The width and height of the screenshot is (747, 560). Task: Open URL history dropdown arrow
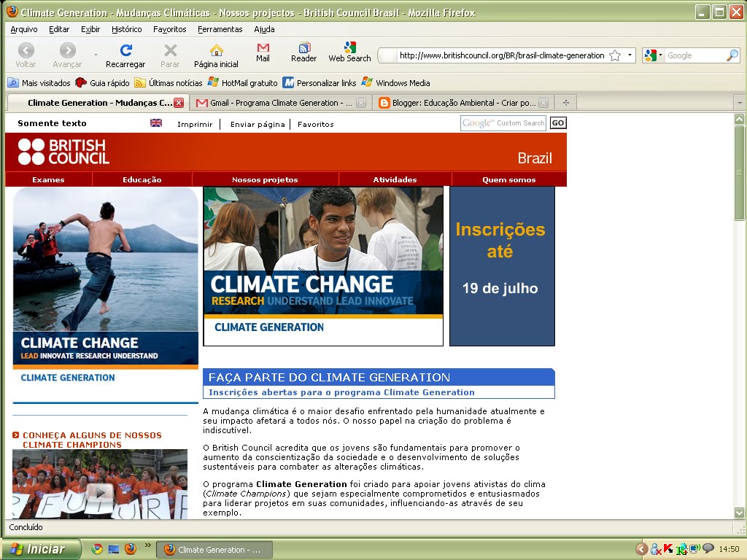coord(630,55)
